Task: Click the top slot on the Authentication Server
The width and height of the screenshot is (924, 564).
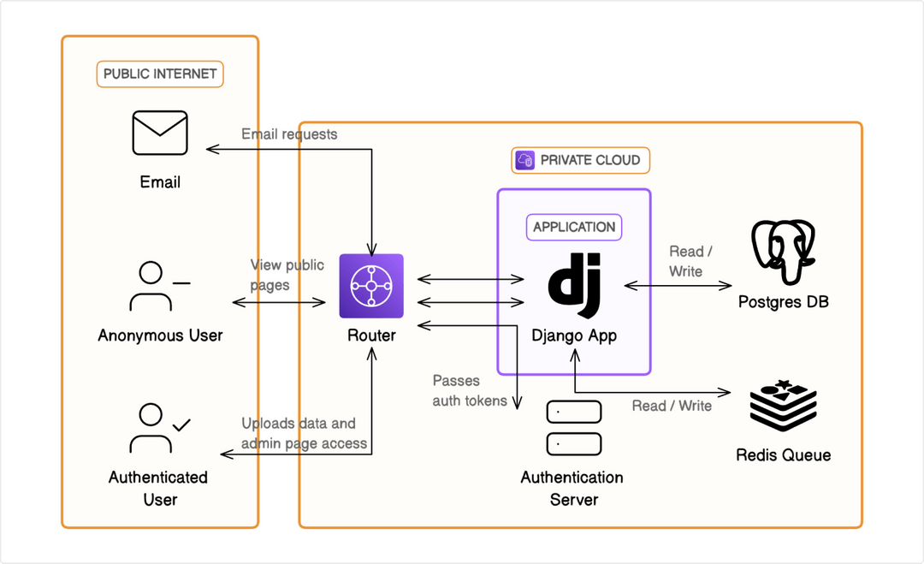Action: tap(573, 411)
